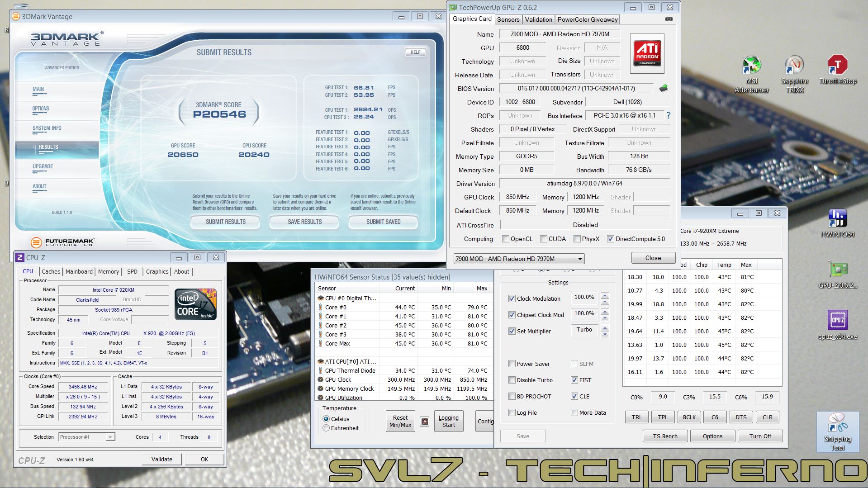
Task: Click GPU-Z screenshot camera icon
Action: tap(669, 19)
